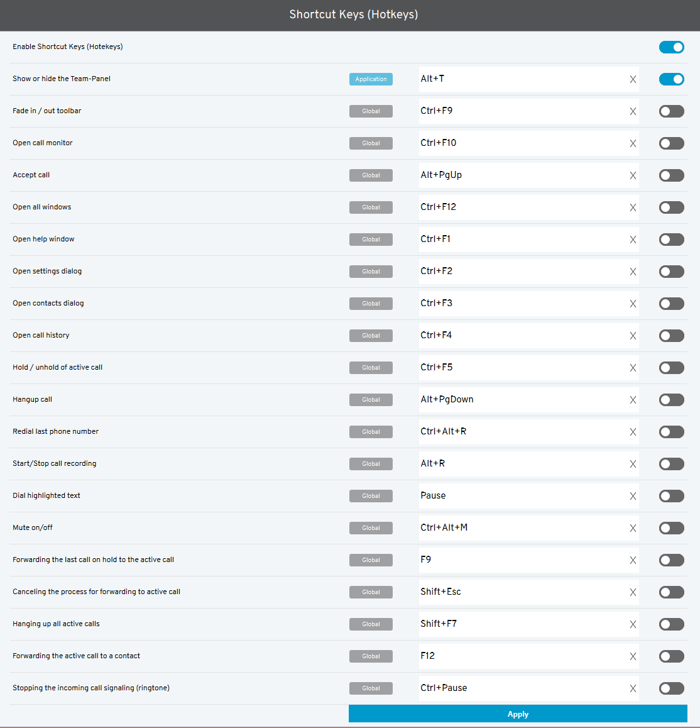
Task: Turn off Show or hide Team-Panel toggle
Action: [671, 79]
